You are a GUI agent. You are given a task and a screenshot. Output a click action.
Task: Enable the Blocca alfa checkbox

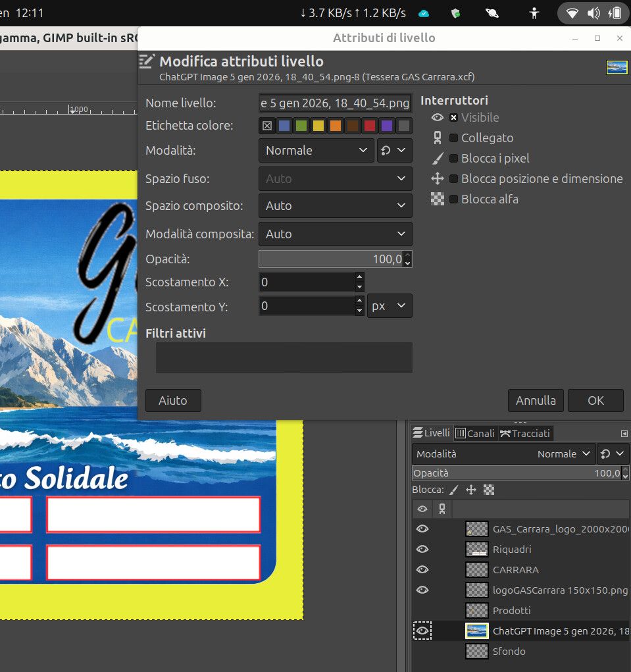[x=453, y=199]
